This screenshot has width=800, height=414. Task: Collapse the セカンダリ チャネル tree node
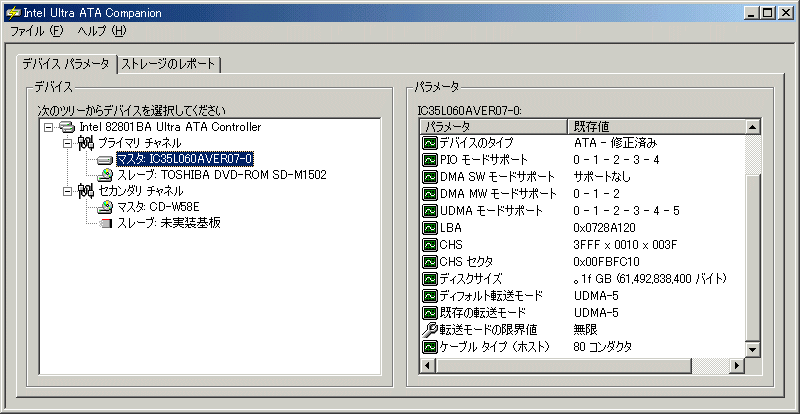tap(68, 191)
